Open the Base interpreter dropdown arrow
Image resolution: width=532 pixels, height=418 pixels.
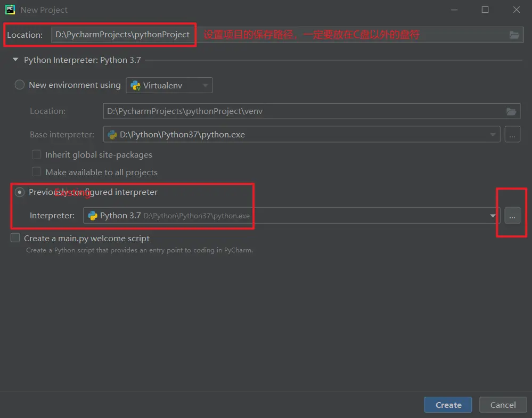(x=493, y=135)
